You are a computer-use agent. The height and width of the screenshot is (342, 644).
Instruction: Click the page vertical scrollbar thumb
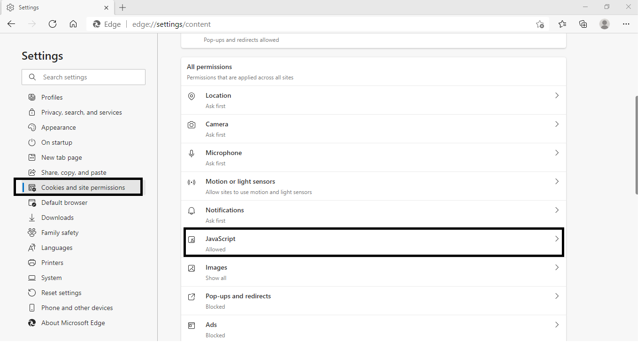(x=636, y=145)
